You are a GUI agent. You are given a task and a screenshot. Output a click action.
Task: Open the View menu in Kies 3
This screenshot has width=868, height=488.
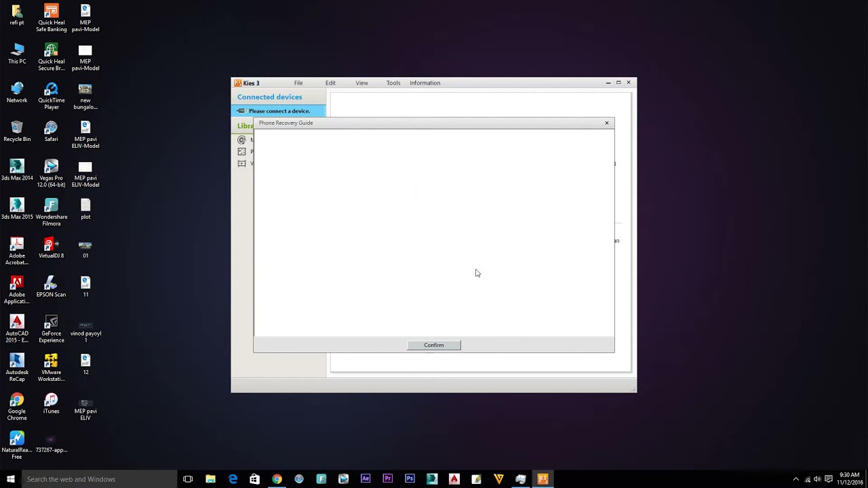(361, 83)
